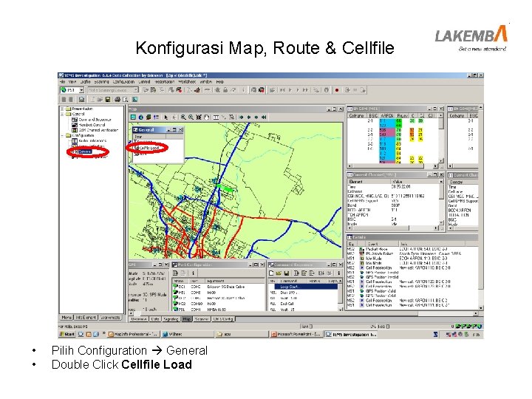
Task: Click the SN GSM vertical scrollbar down arrow
Action: tap(441, 161)
